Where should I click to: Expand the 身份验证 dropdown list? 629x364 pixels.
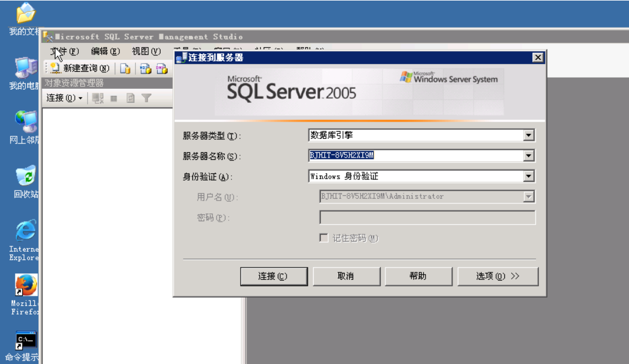pyautogui.click(x=529, y=176)
